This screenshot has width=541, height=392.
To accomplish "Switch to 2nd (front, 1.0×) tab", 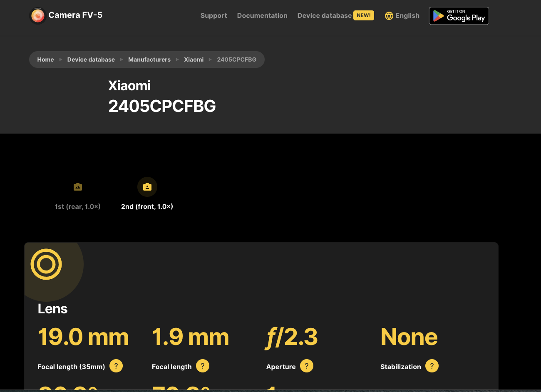I will click(x=147, y=206).
